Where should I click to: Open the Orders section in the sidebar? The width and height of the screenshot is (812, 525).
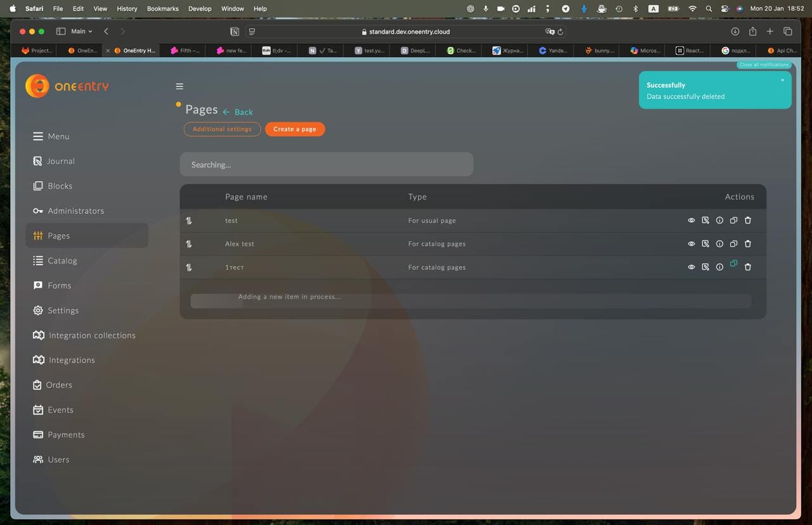(x=59, y=385)
